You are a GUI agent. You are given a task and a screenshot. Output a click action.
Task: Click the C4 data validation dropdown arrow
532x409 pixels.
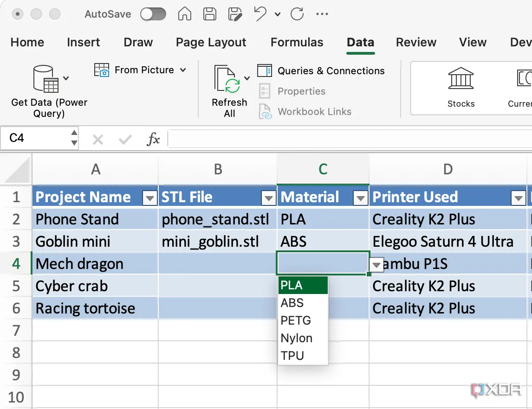[376, 264]
